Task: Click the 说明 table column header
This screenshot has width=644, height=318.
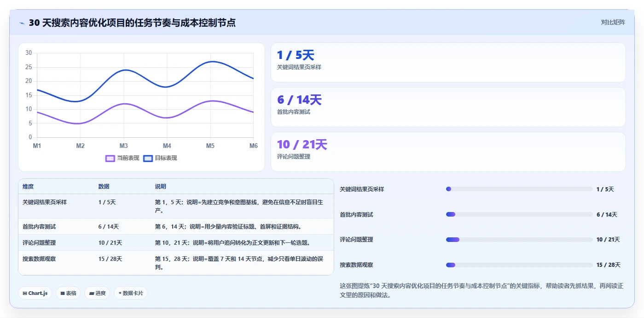Action: (x=160, y=187)
